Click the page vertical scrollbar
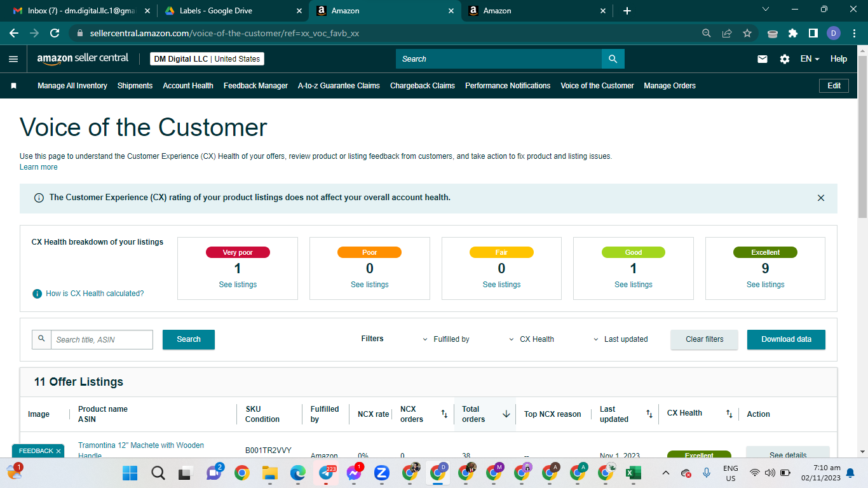 [863, 137]
